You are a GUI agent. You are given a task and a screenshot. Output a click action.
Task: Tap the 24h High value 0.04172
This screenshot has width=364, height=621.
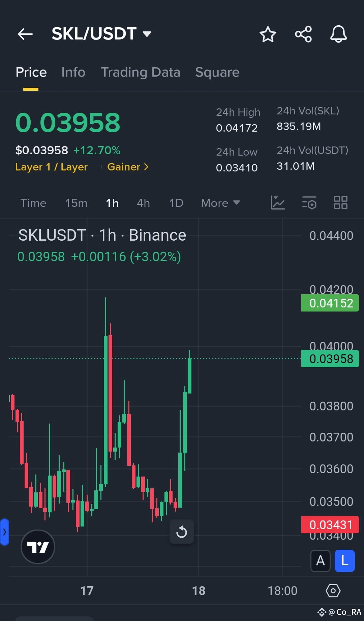(237, 128)
